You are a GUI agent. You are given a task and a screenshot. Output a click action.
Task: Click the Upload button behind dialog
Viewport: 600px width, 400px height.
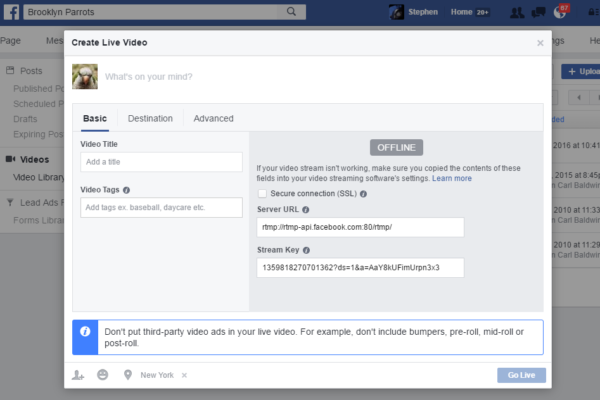tap(580, 72)
